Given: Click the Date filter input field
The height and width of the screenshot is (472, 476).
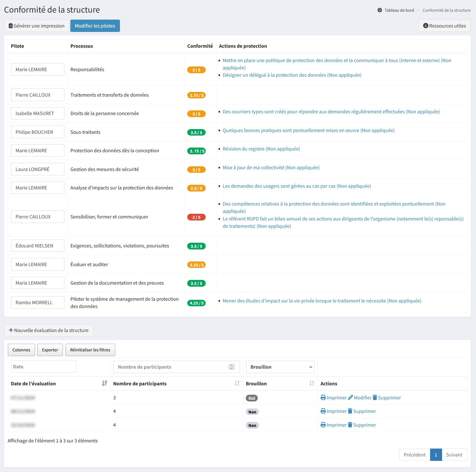Looking at the screenshot, I should click(44, 367).
